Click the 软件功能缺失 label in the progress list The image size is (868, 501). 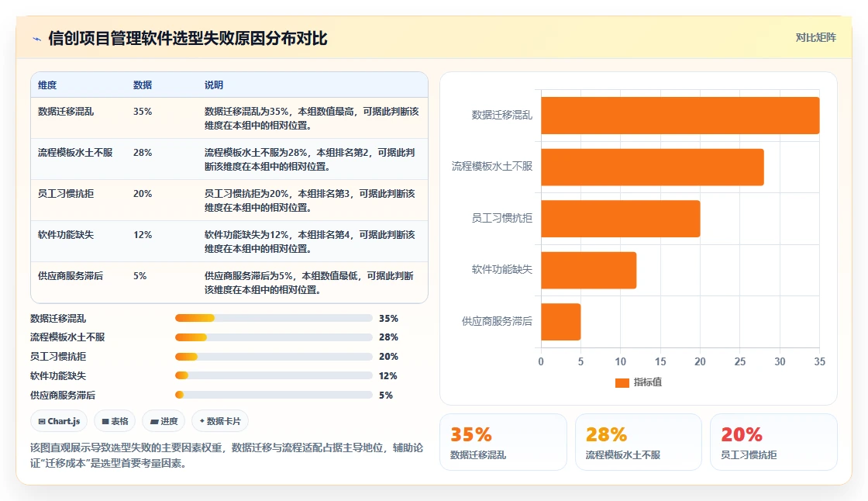(58, 375)
